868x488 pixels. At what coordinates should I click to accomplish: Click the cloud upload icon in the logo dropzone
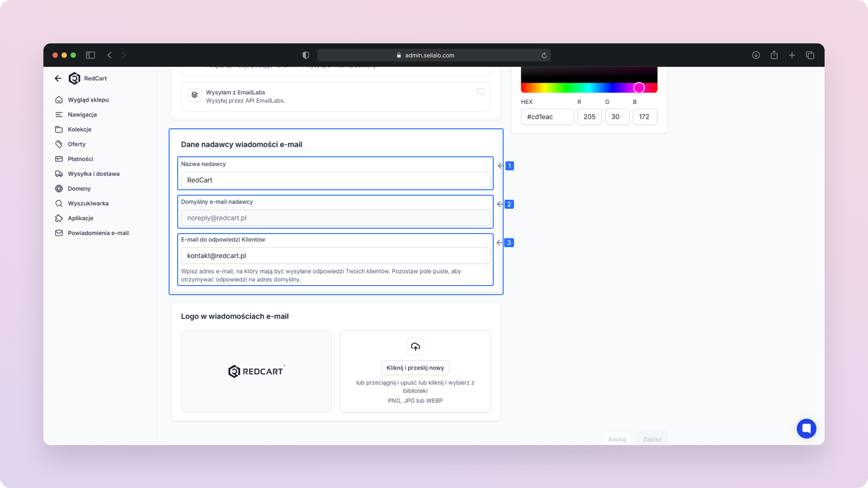click(x=415, y=347)
